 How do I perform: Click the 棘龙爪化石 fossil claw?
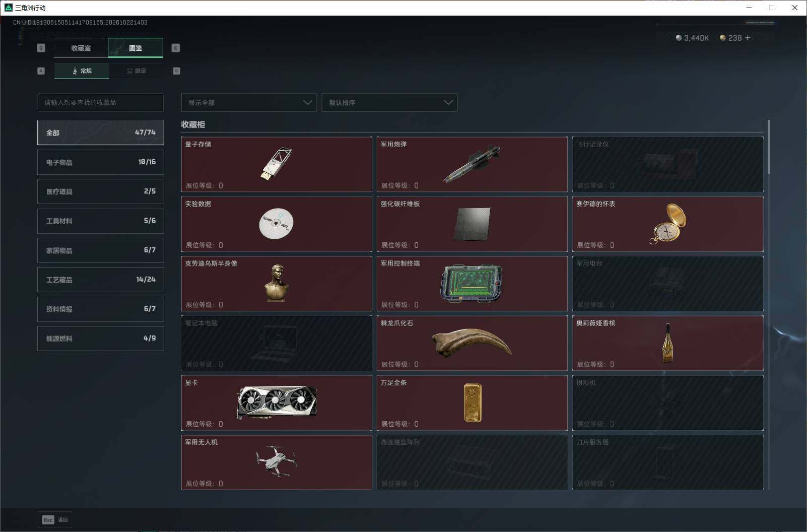pyautogui.click(x=472, y=343)
